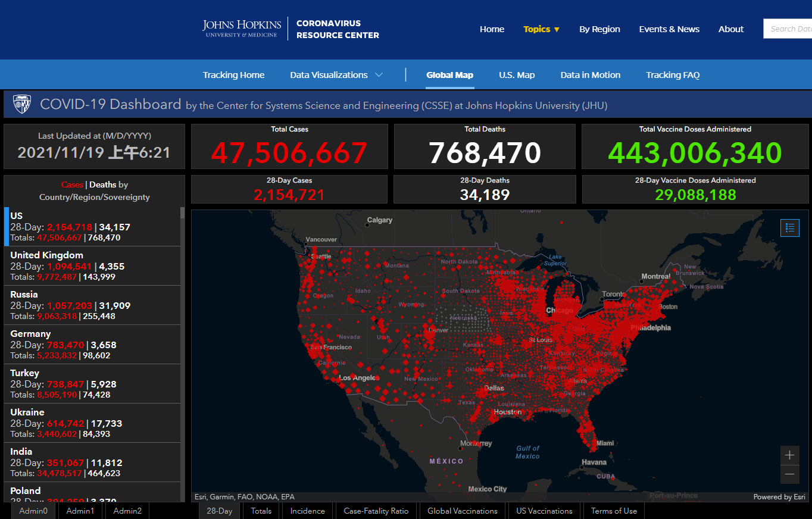
Task: Expand the Topics dropdown menu
Action: point(541,29)
